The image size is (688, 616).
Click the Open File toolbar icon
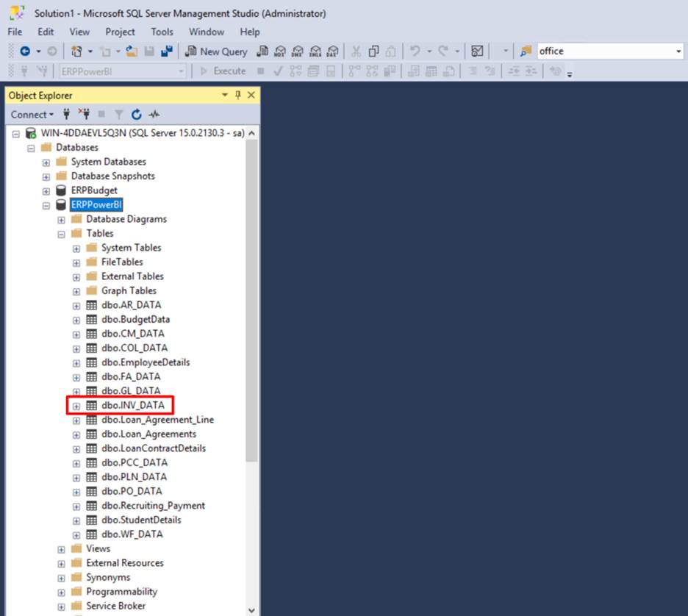tap(132, 51)
